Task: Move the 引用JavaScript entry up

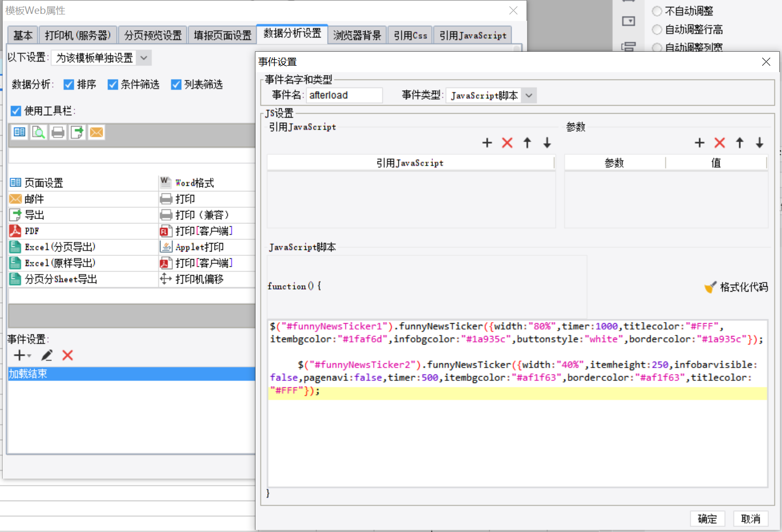Action: pyautogui.click(x=527, y=143)
